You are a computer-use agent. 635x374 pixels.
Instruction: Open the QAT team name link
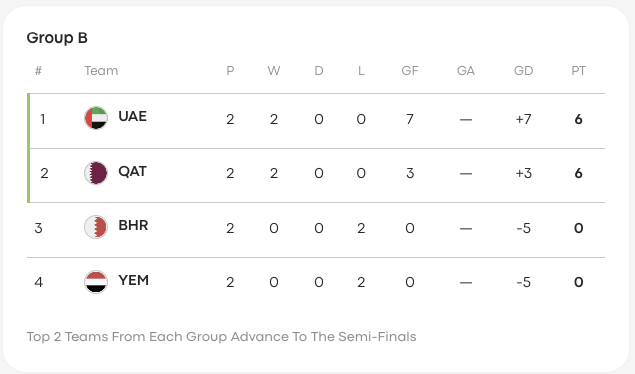132,171
